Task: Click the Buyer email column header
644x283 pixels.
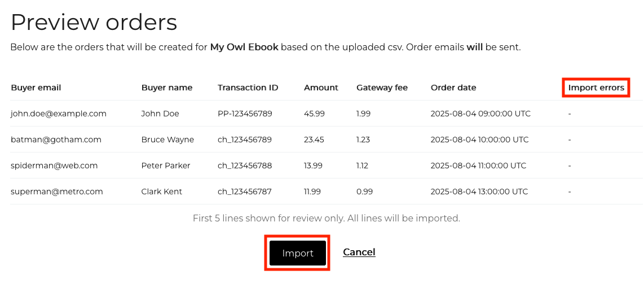Action: pos(36,88)
